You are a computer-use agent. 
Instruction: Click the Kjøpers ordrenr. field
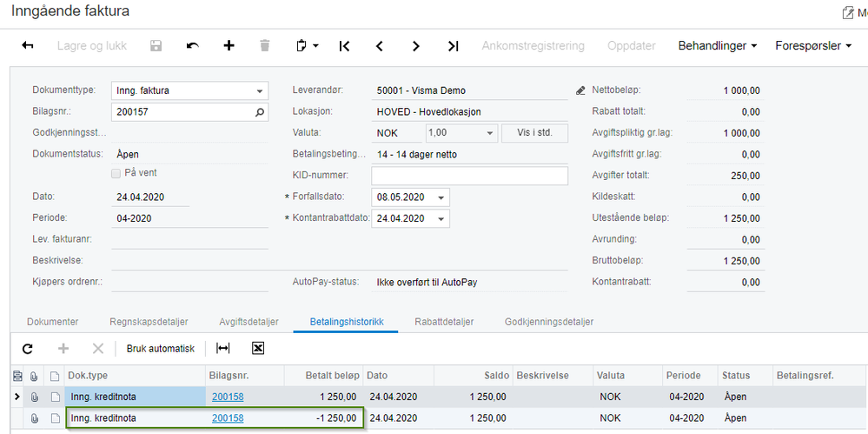(190, 282)
